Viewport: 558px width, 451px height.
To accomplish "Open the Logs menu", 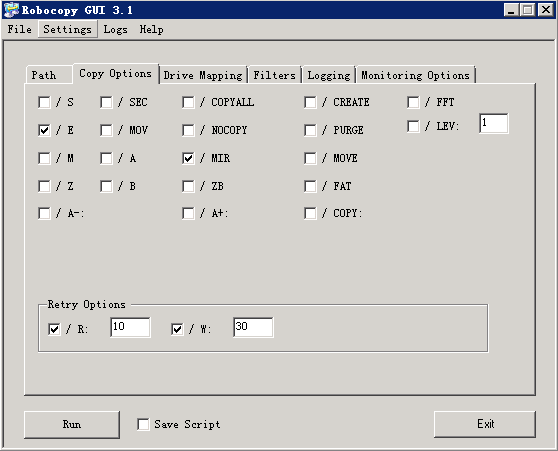I will click(116, 29).
